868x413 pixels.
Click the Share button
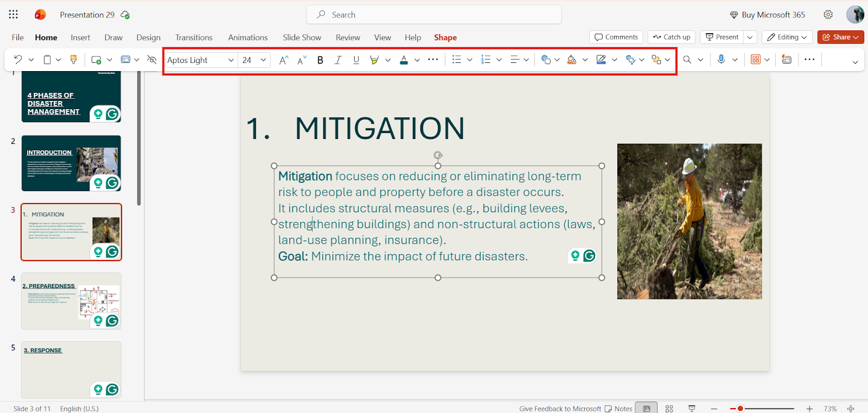coord(840,37)
